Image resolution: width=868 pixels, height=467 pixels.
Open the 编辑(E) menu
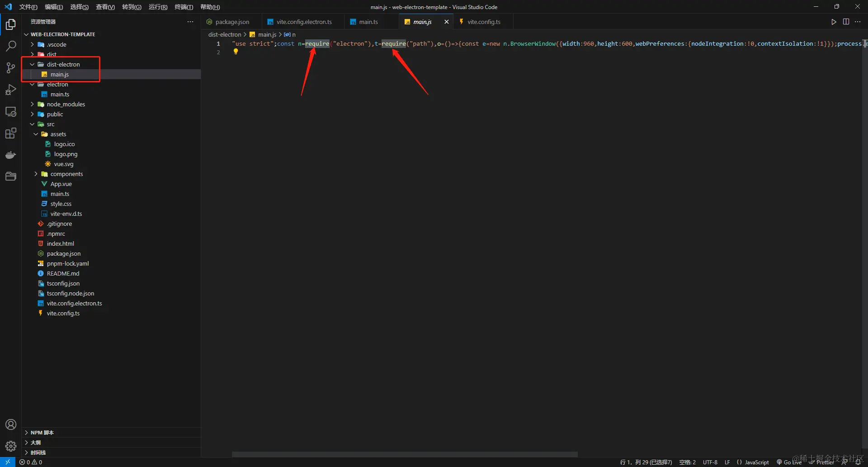pos(54,7)
